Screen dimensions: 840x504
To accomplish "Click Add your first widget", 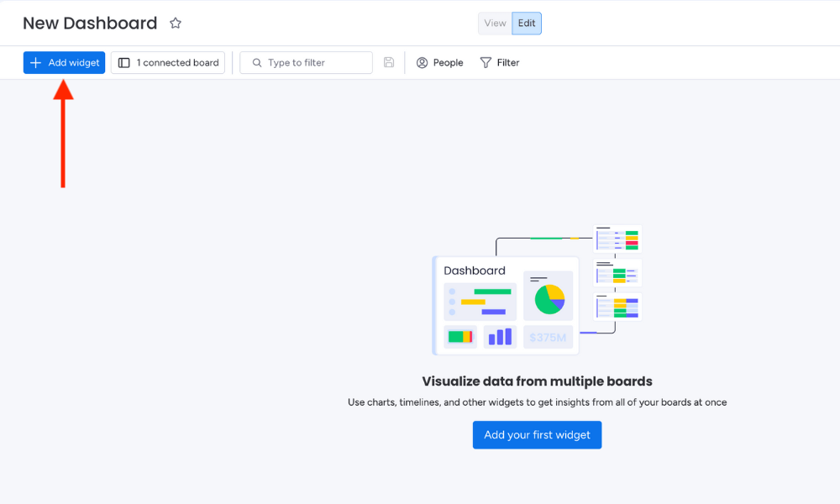I will point(537,435).
